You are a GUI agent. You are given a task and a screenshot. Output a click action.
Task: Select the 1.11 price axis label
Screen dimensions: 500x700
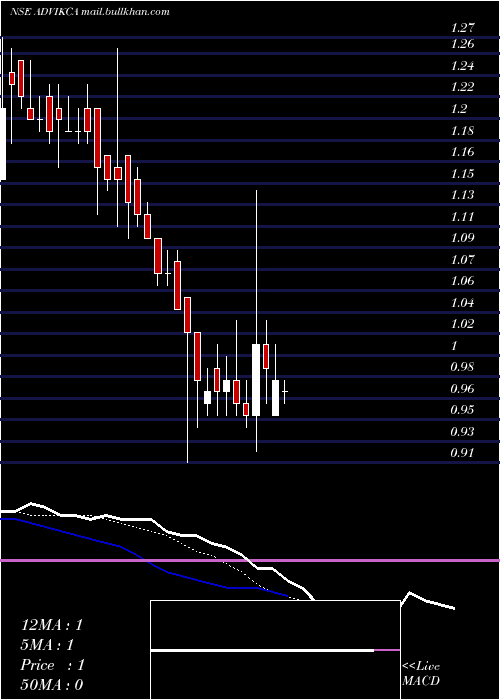pos(463,217)
